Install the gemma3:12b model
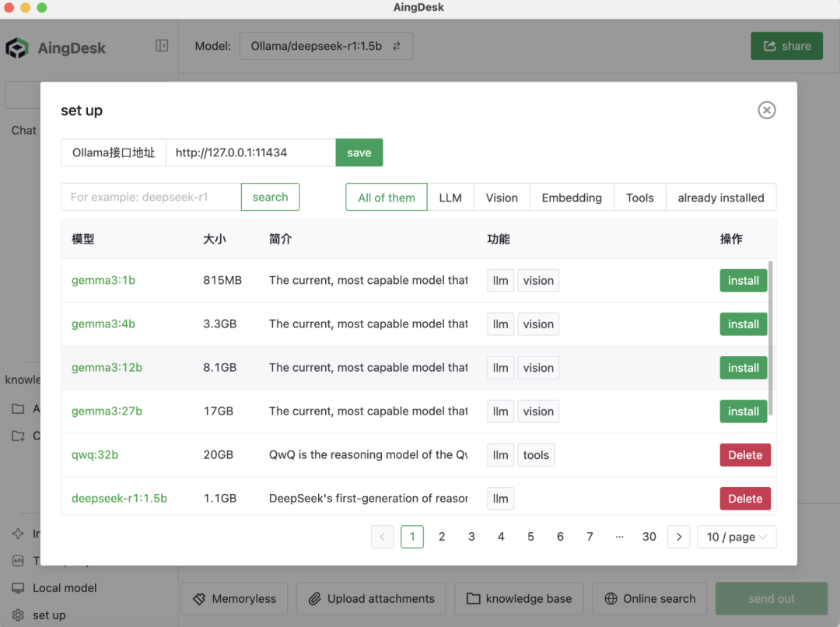This screenshot has width=840, height=627. pyautogui.click(x=743, y=368)
